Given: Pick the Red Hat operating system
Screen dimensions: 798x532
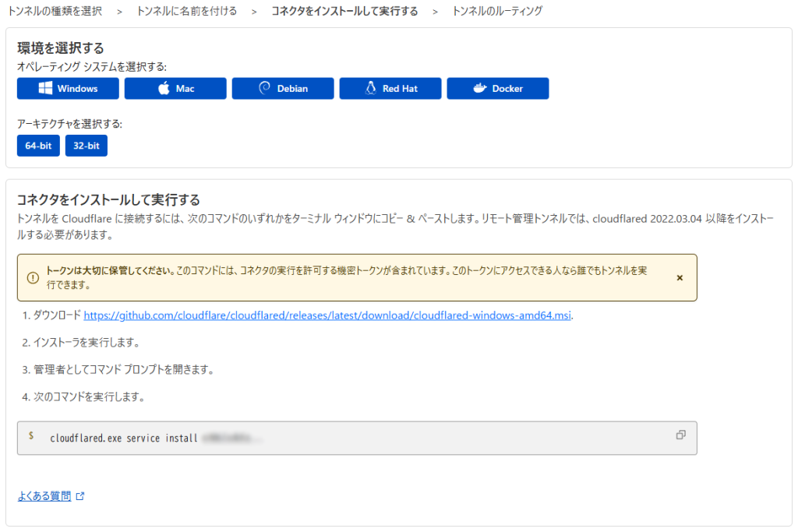Looking at the screenshot, I should click(390, 89).
